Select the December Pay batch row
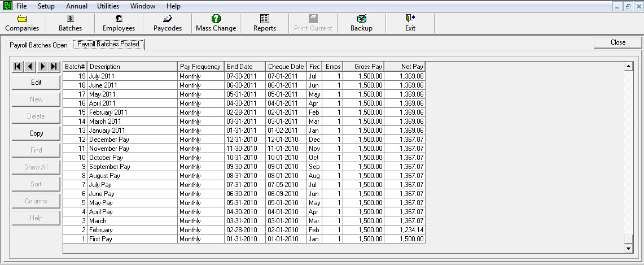Viewport: 644px width, 265px height. click(132, 140)
